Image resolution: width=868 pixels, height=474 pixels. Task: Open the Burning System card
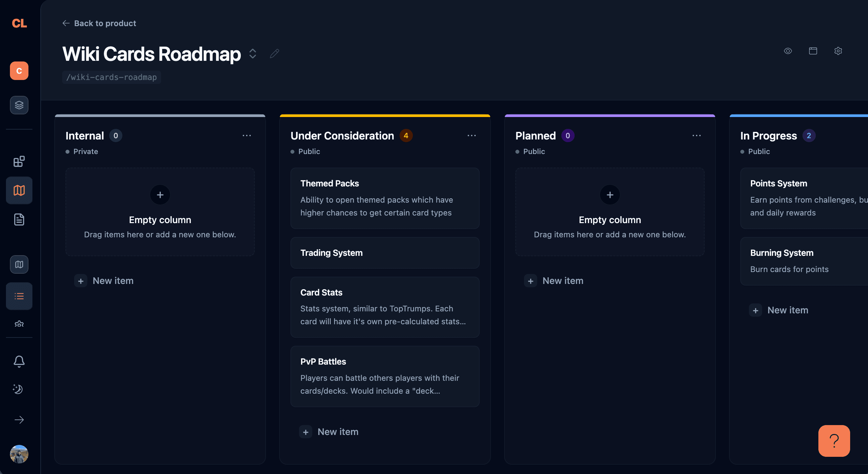(x=804, y=261)
